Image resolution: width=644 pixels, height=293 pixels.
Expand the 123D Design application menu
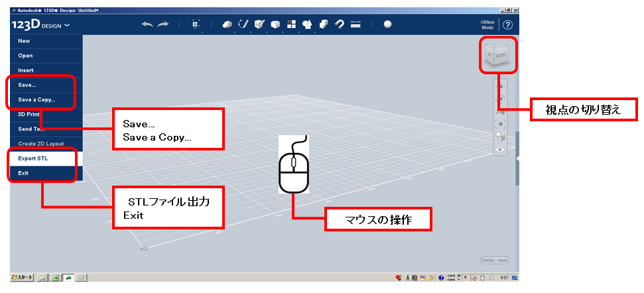41,25
